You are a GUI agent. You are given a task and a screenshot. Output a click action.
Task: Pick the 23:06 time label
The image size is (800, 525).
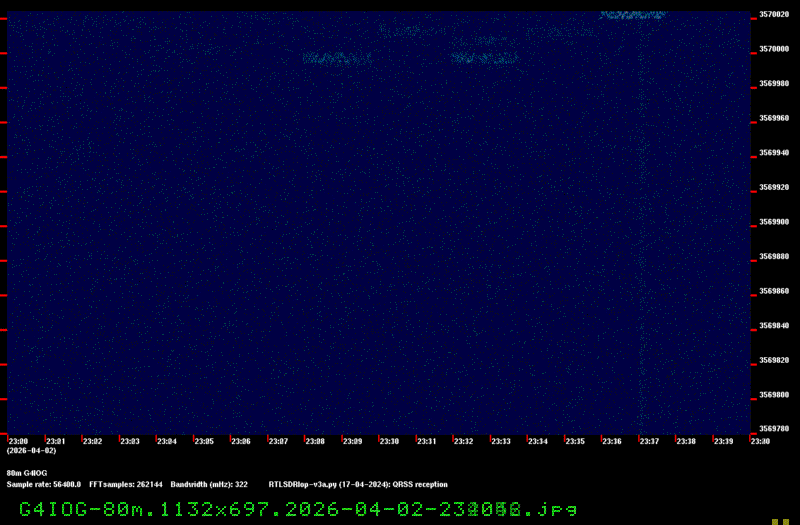tap(241, 441)
